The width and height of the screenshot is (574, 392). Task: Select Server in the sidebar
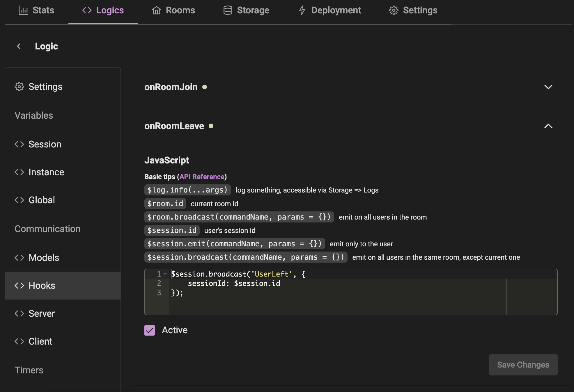(x=63, y=313)
